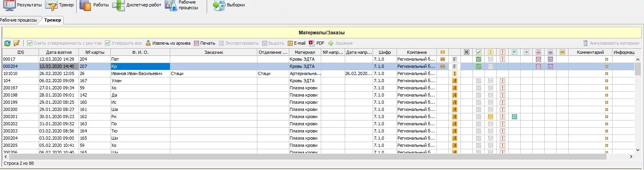The image size is (644, 170).
Task: Click the E-mail toolbar button
Action: click(296, 43)
